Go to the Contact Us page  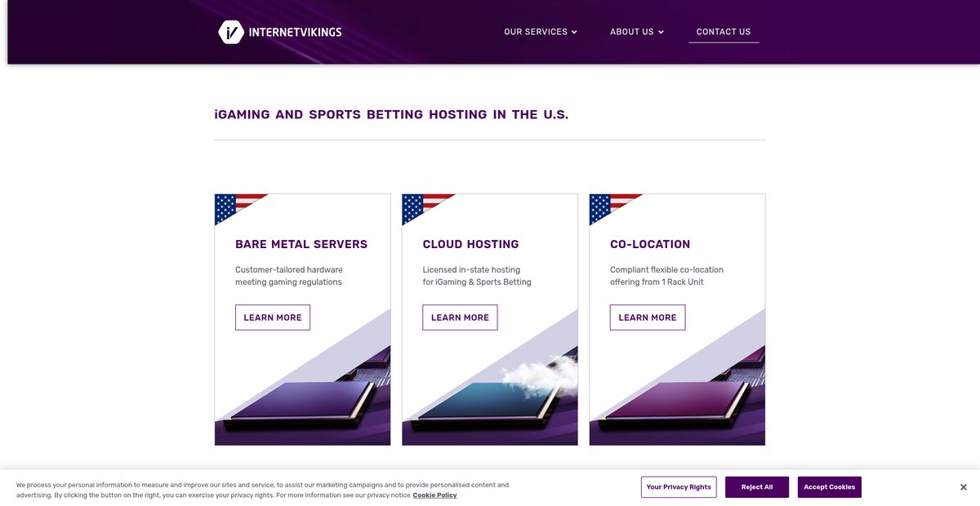pyautogui.click(x=724, y=32)
